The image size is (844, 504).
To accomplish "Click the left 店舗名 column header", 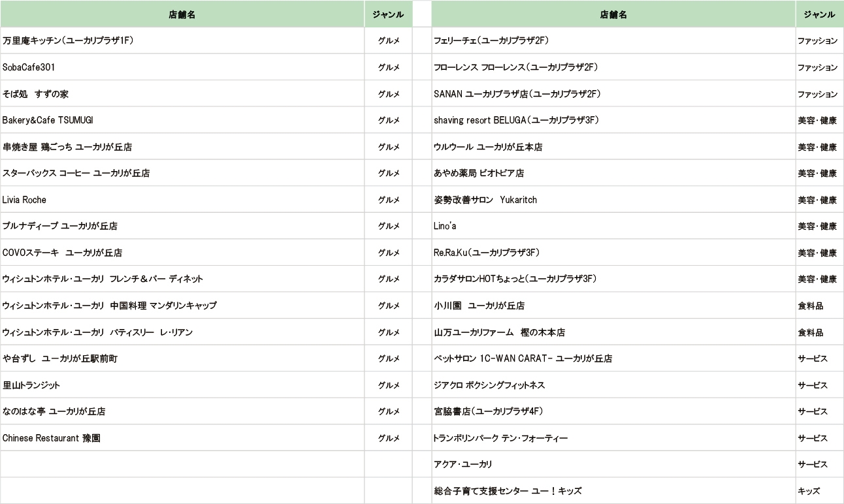I will click(x=182, y=14).
